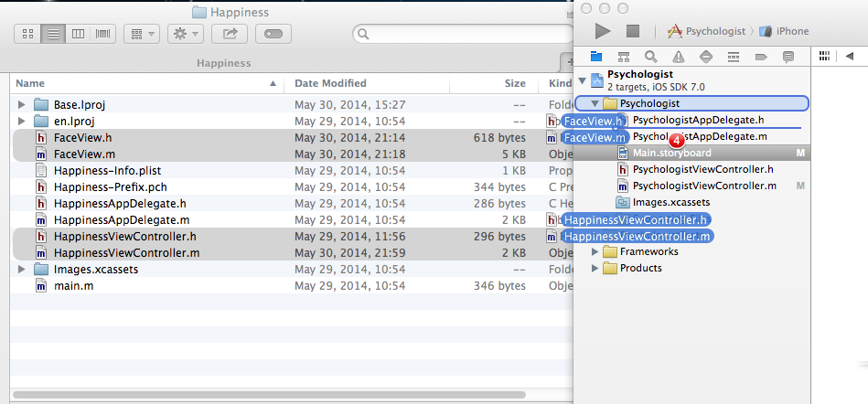Go back in the Xcode editor
The height and width of the screenshot is (404, 868).
(x=850, y=56)
